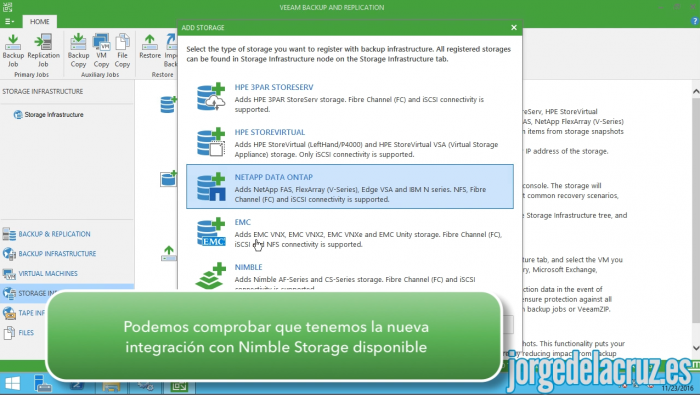Open the Restore ribbon button
This screenshot has height=395, width=700.
tap(150, 46)
